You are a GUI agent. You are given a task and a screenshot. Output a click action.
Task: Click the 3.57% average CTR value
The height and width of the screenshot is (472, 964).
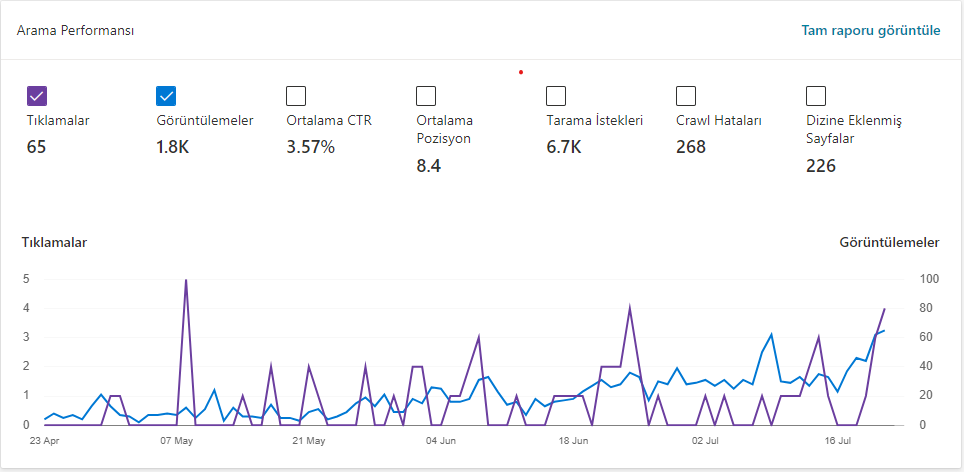click(x=310, y=148)
